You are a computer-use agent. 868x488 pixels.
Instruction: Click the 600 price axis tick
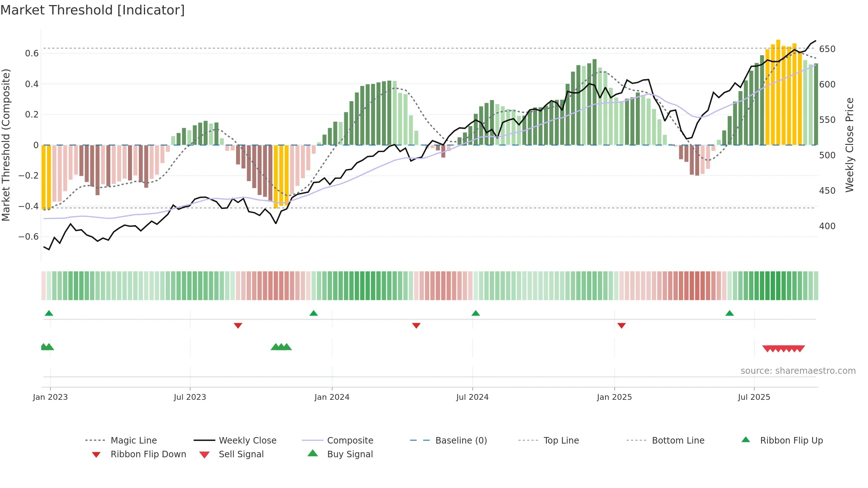827,84
